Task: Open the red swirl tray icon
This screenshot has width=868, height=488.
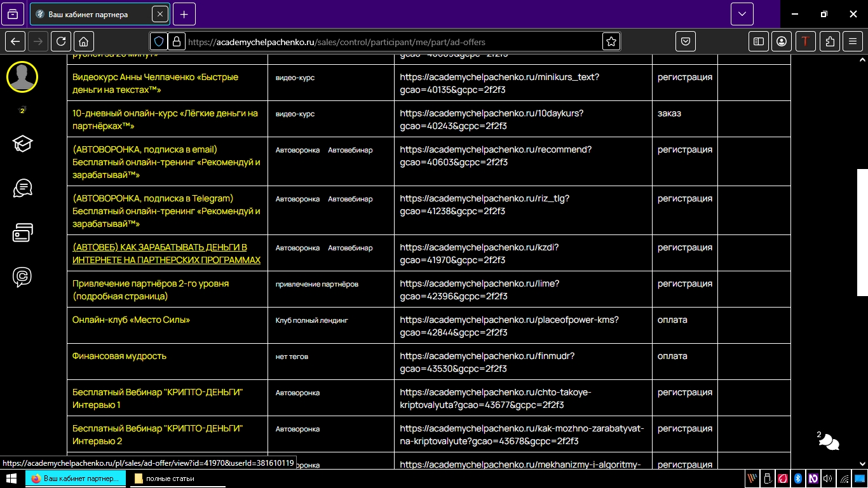Action: [x=783, y=478]
